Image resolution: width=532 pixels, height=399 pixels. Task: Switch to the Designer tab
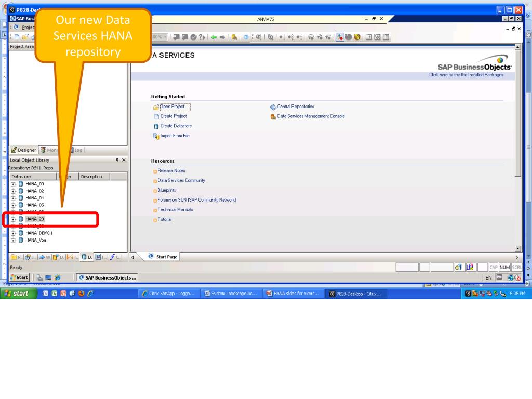click(x=23, y=150)
